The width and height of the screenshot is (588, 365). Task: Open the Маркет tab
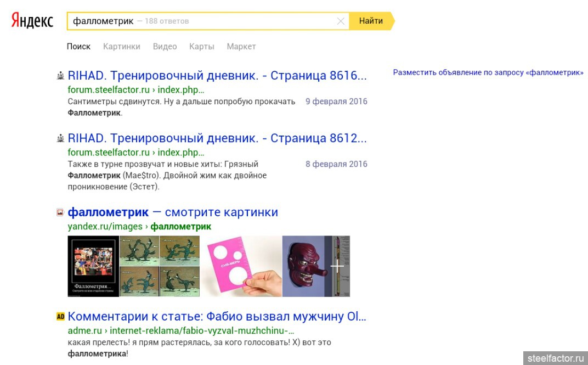[241, 47]
